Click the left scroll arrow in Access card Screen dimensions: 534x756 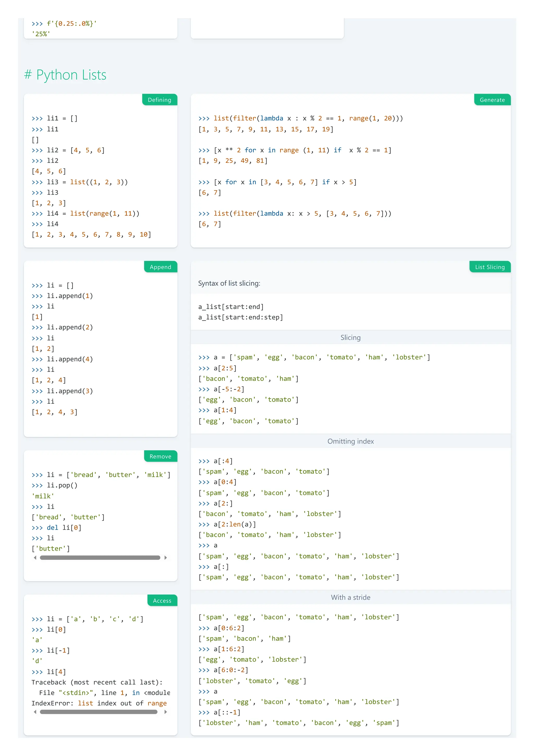(x=35, y=712)
